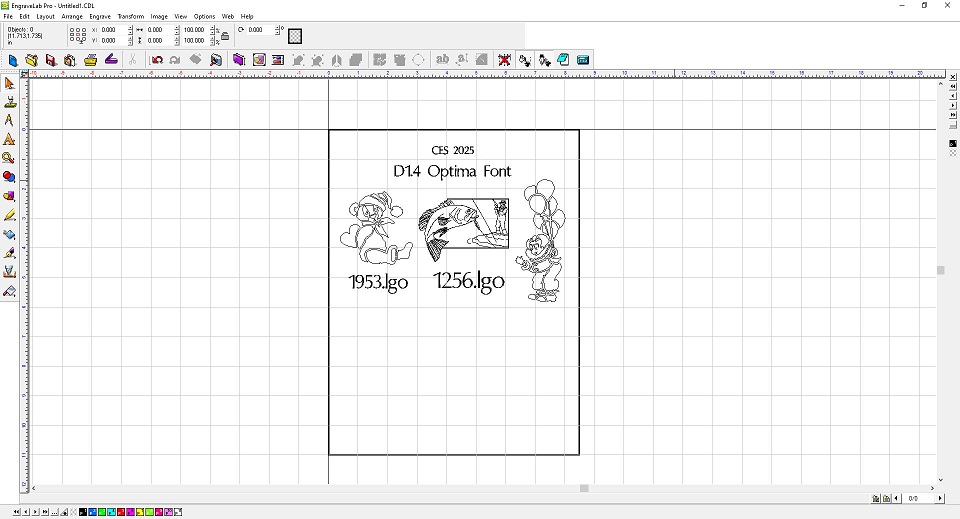Click the X position stepper arrows
This screenshot has width=960, height=519.
[130, 29]
